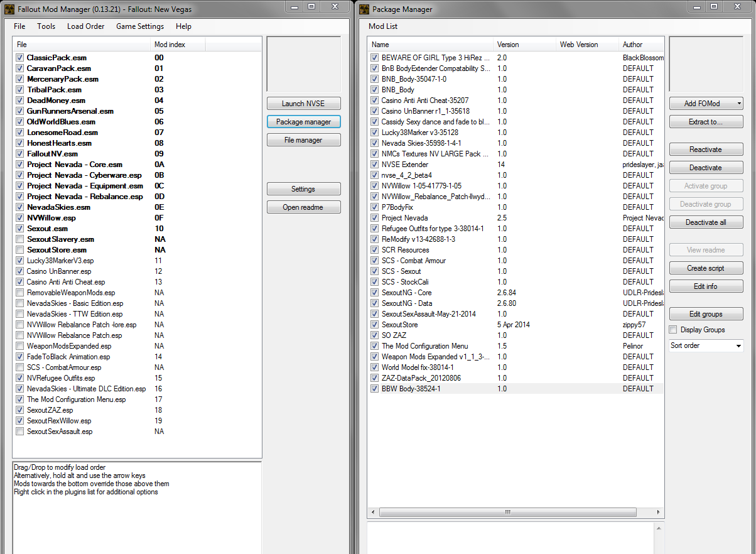Screen dimensions: 756x554
Task: Click the right scroll arrow under mod list
Action: [659, 512]
